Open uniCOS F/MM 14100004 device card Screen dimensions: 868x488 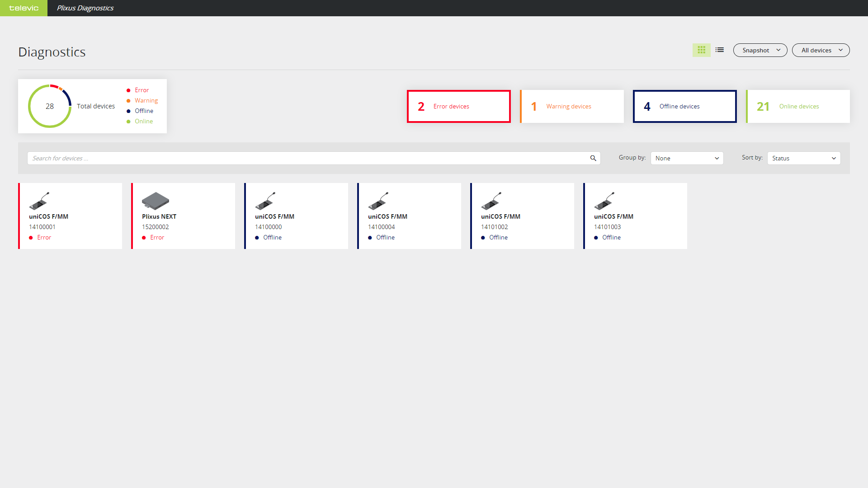[x=409, y=216]
